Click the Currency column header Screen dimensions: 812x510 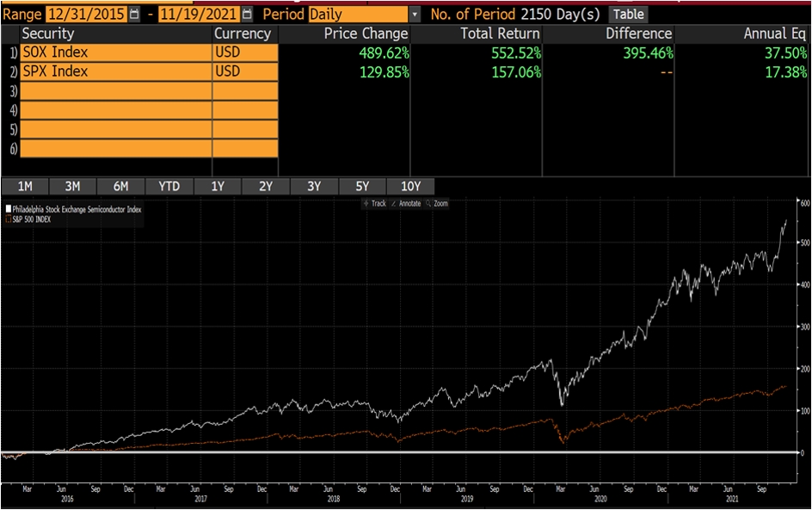pos(243,34)
